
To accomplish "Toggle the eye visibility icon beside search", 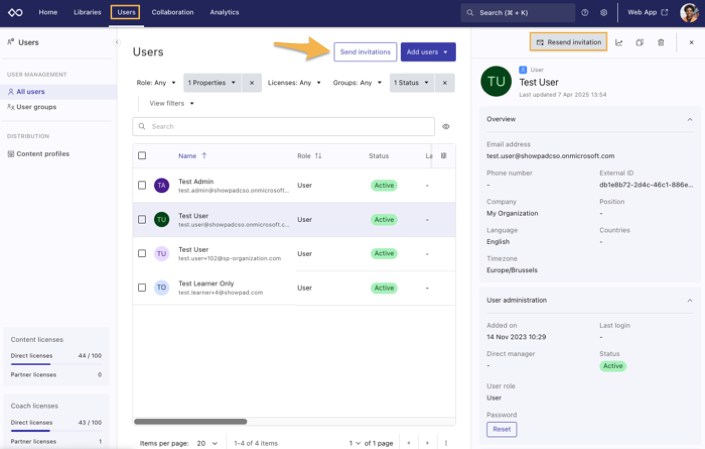I will point(446,127).
